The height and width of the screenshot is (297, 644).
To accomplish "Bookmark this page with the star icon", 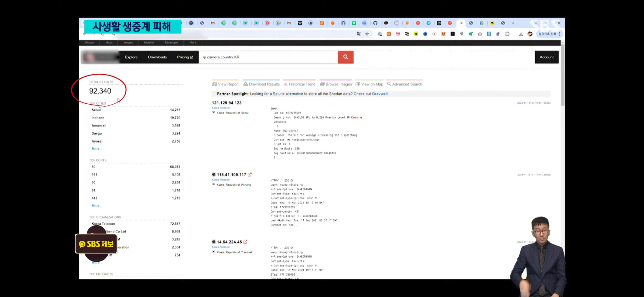I will coord(367,34).
